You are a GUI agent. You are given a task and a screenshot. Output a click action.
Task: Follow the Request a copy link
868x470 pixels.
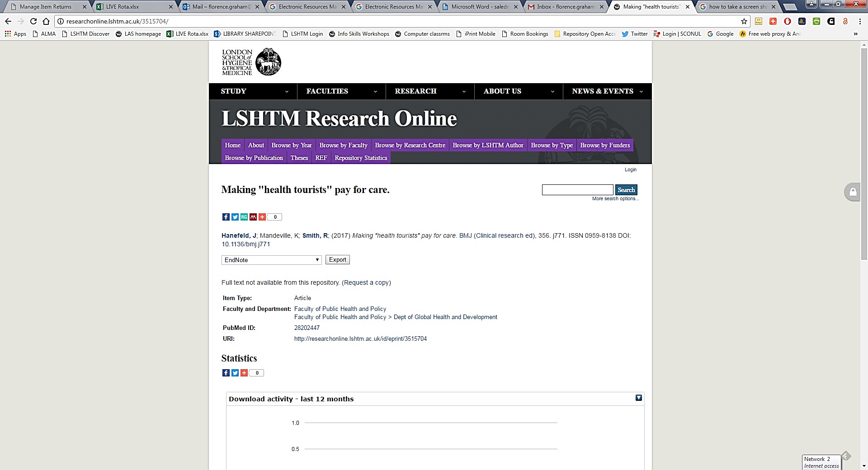click(366, 282)
